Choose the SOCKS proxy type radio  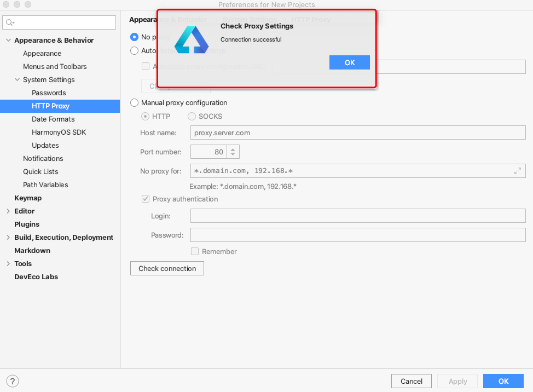pos(192,116)
